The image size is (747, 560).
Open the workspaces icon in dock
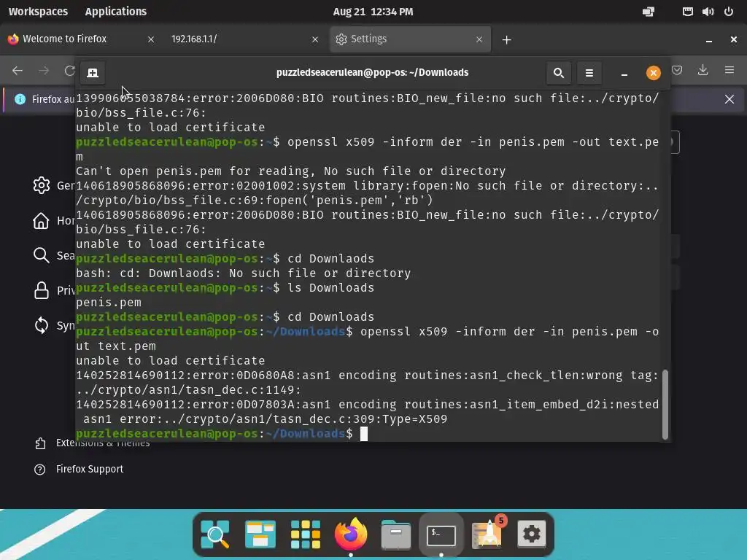click(x=260, y=534)
